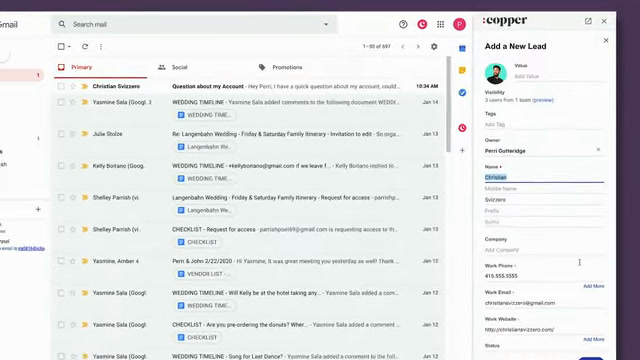The height and width of the screenshot is (360, 640).
Task: Open select-all dropdown arrow
Action: (x=69, y=47)
